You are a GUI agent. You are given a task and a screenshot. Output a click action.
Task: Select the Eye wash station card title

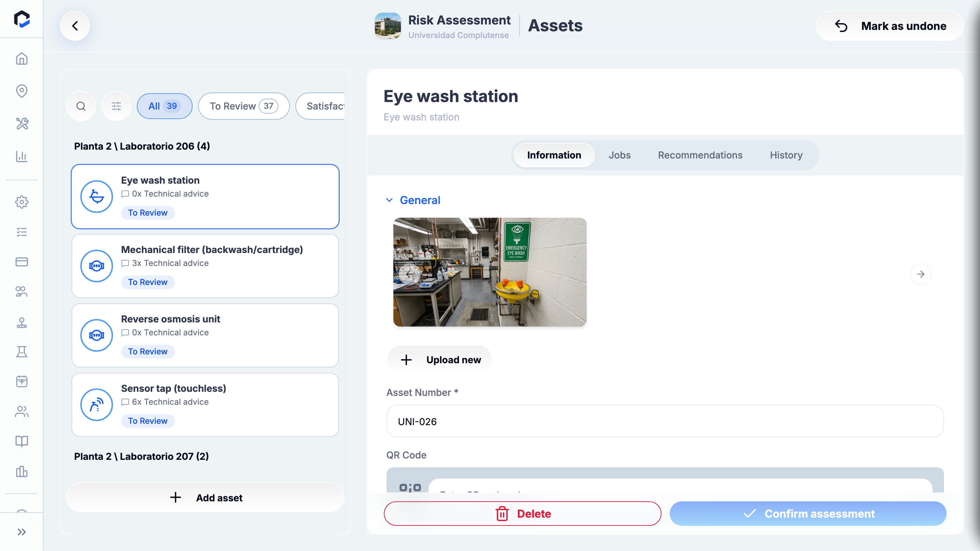pos(160,180)
